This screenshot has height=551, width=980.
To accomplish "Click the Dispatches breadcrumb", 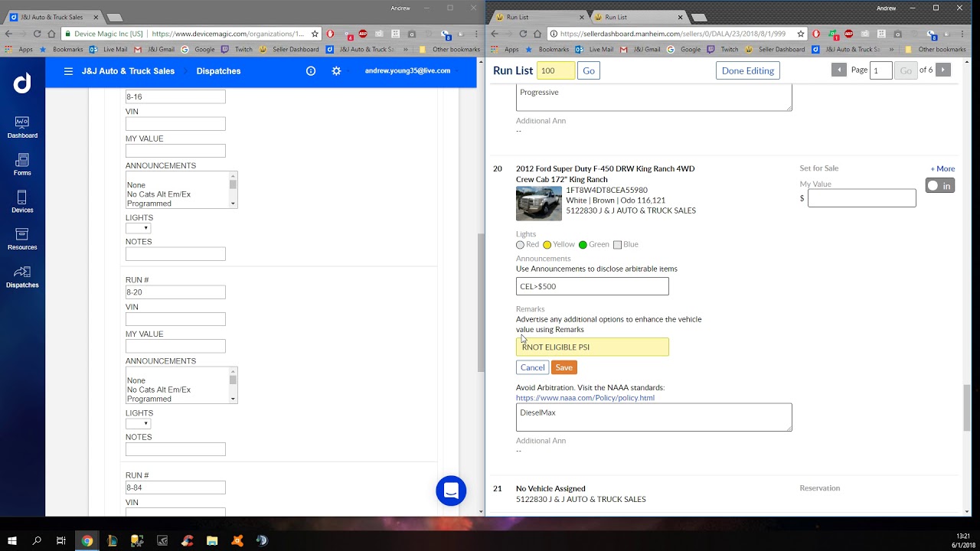I will [x=218, y=71].
